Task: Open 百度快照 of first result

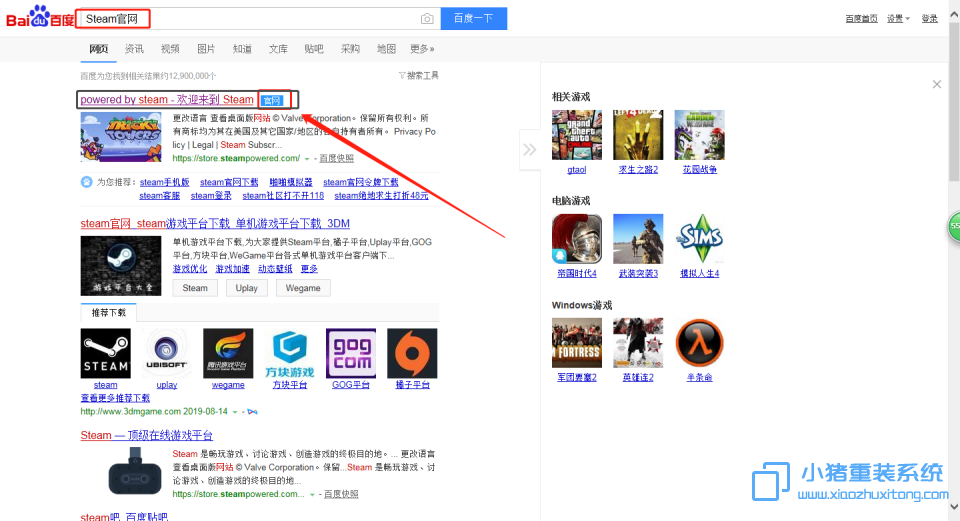Action: [336, 158]
